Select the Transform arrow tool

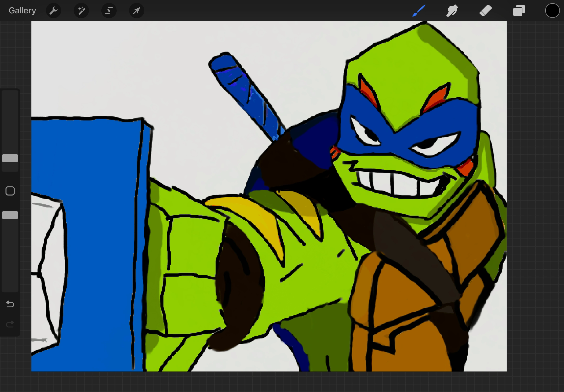tap(136, 11)
